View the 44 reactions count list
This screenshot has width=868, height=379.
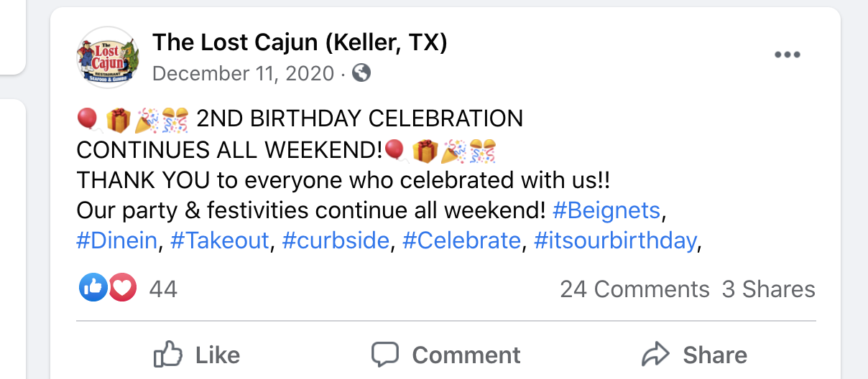point(163,289)
